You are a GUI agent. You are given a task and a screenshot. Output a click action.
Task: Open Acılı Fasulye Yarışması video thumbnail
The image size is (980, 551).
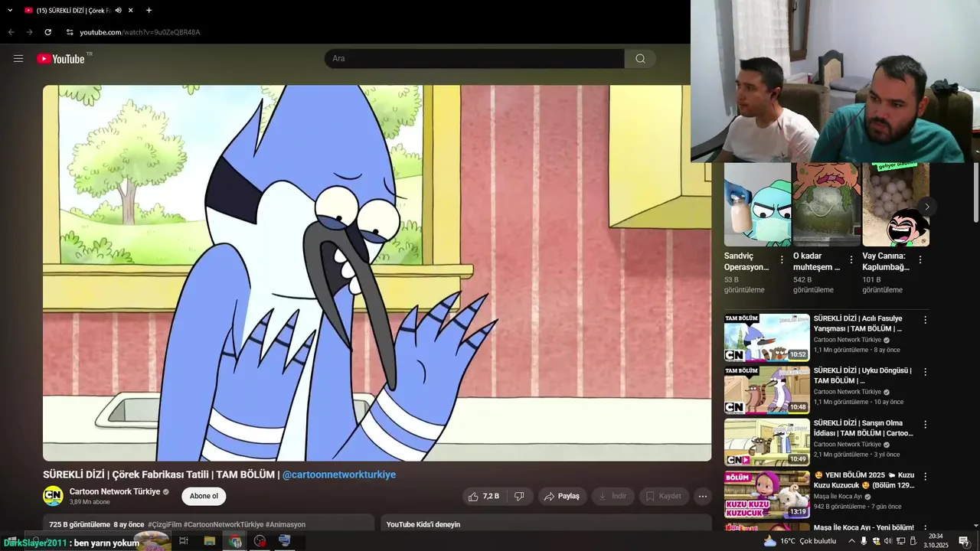[766, 337]
